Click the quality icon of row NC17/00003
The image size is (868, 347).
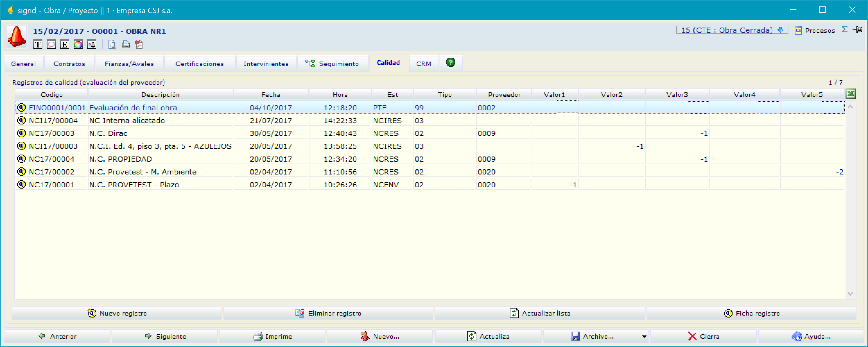pos(22,133)
